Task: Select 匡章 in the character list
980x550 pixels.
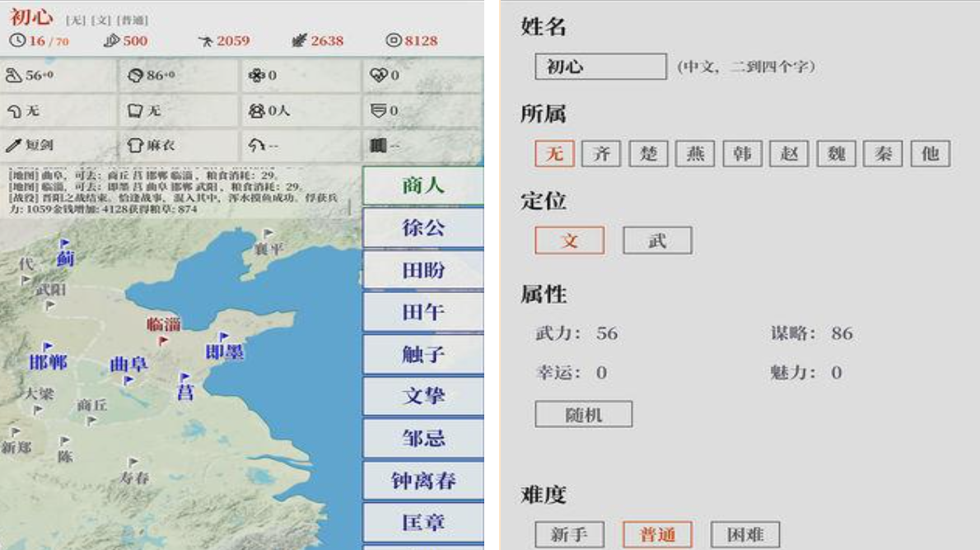Action: (x=423, y=523)
